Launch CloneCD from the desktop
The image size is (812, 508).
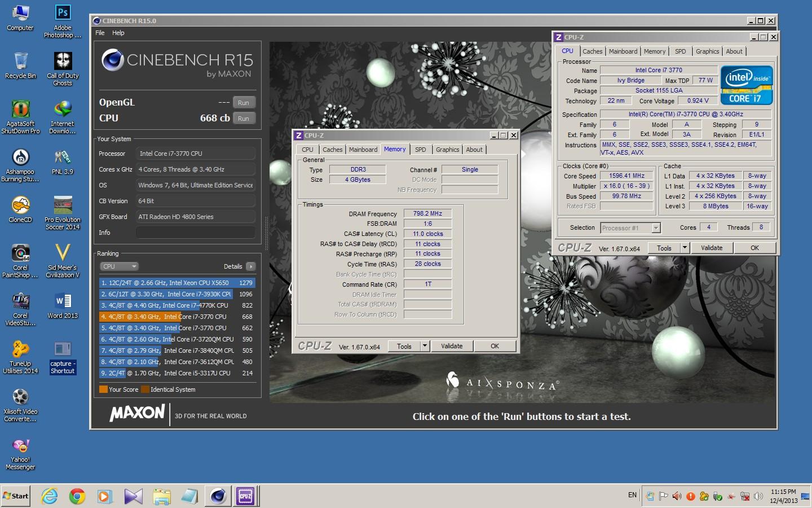click(x=20, y=210)
